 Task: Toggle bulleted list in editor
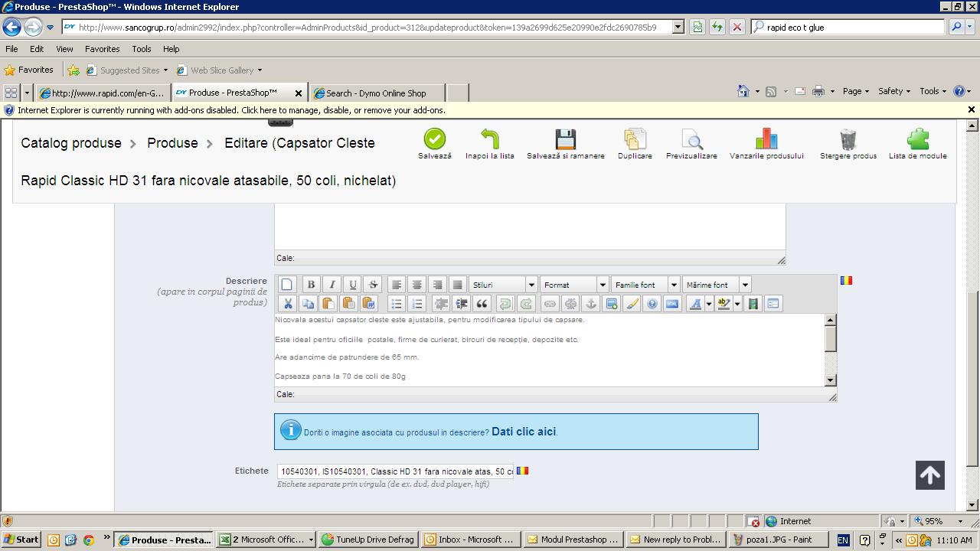click(x=397, y=304)
